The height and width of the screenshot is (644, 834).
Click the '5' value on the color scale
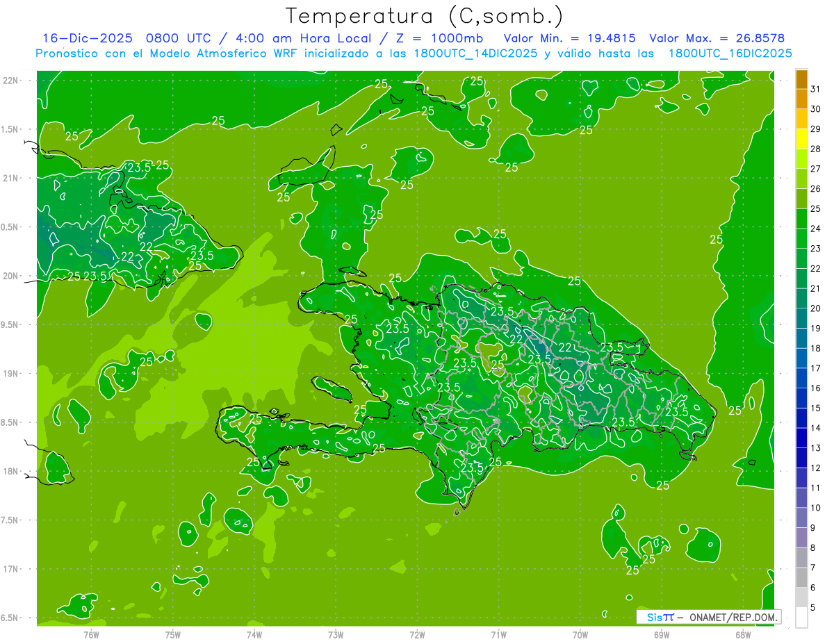pos(813,608)
